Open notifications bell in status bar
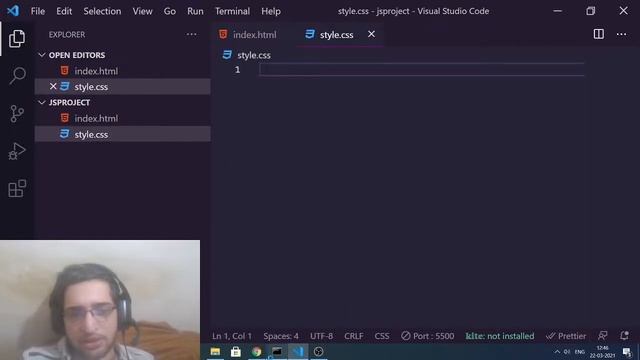 tap(624, 336)
